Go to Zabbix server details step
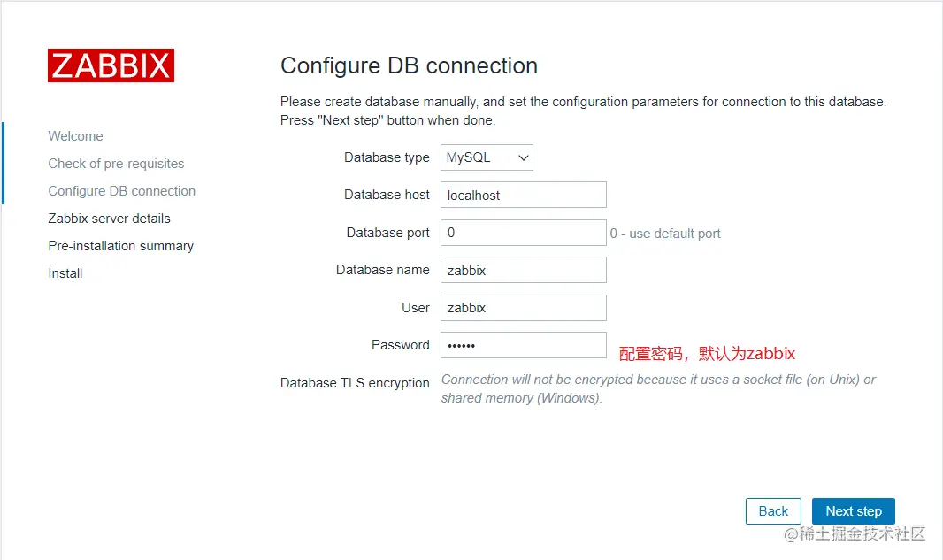 [109, 219]
